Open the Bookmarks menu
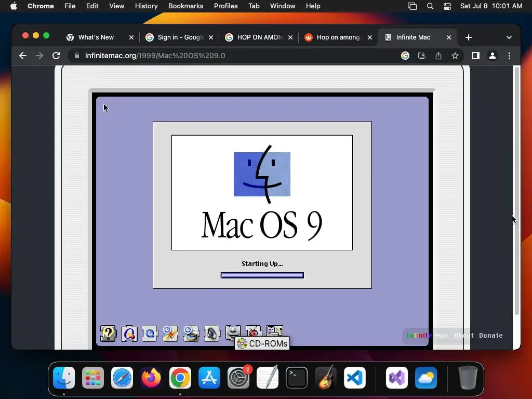This screenshot has width=532, height=399. coord(185,6)
